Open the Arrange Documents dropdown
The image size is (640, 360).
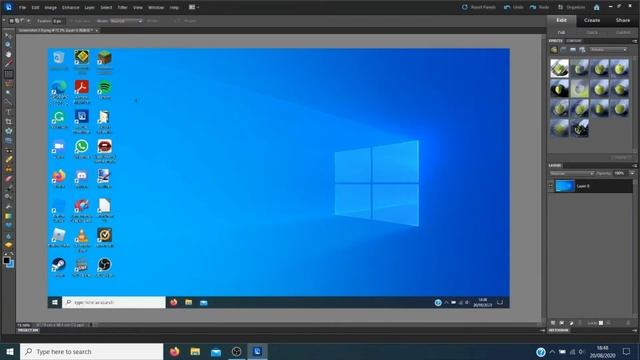(x=194, y=7)
